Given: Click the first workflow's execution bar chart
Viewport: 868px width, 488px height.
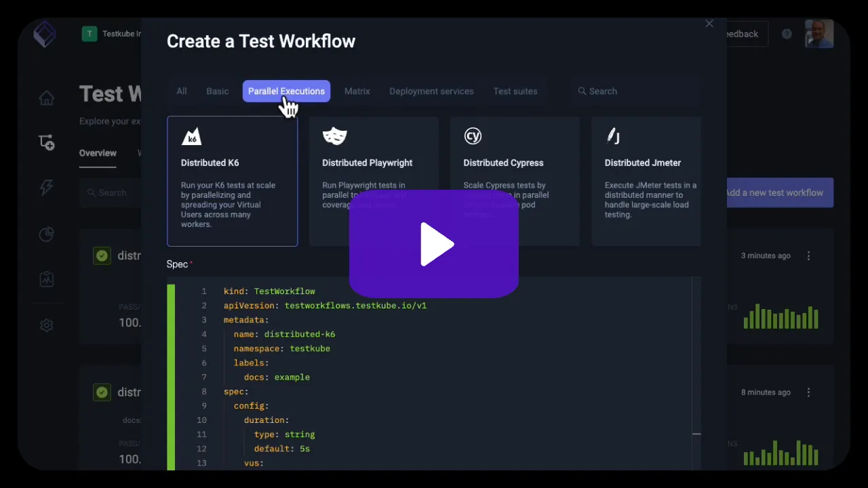Looking at the screenshot, I should point(781,317).
